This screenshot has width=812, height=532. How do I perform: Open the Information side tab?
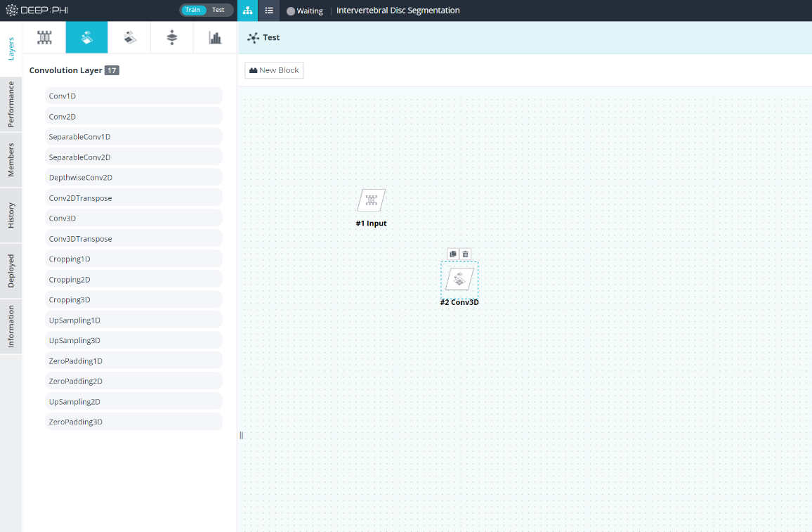point(11,326)
